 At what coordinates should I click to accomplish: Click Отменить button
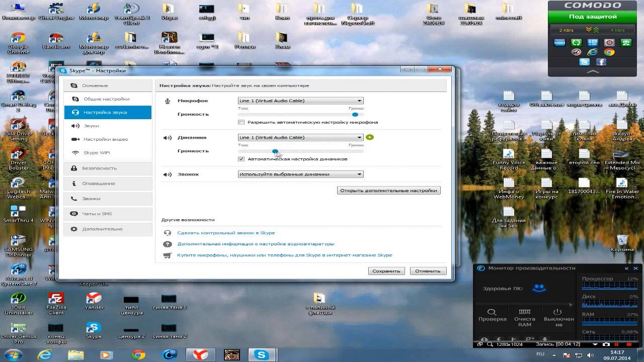tap(428, 270)
